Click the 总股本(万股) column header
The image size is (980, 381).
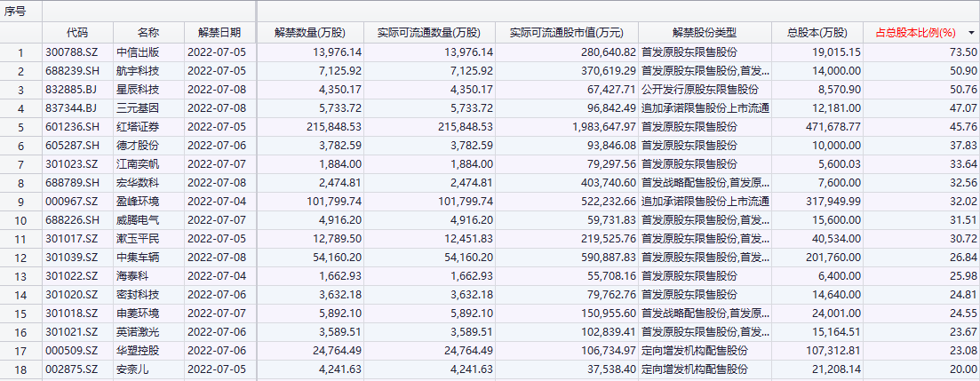point(817,33)
